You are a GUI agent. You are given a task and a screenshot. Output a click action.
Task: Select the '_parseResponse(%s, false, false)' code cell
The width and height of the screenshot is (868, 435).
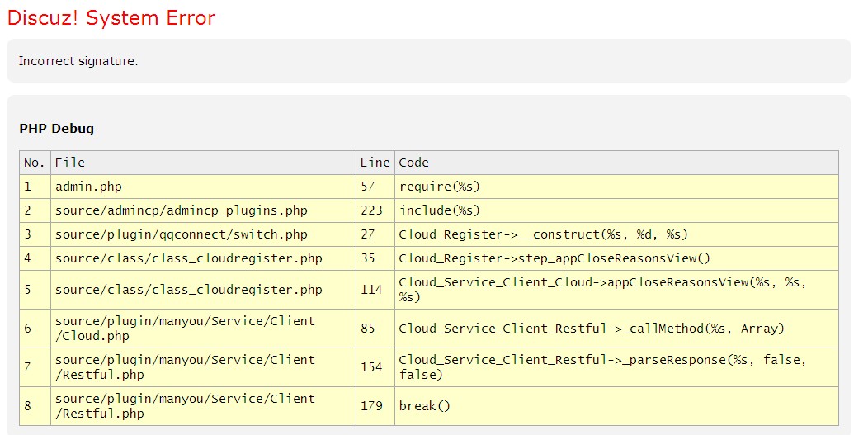click(616, 367)
